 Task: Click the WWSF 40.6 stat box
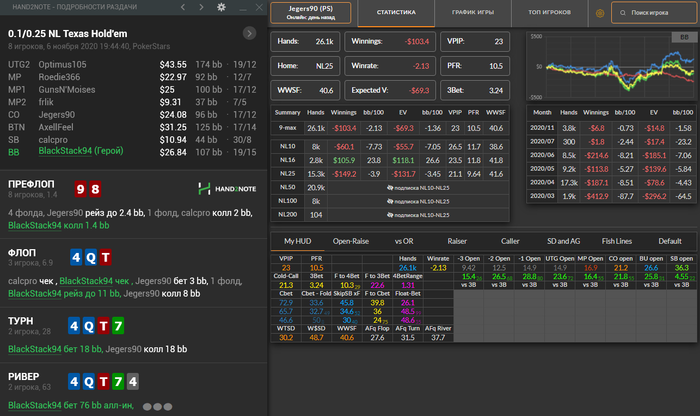(305, 91)
